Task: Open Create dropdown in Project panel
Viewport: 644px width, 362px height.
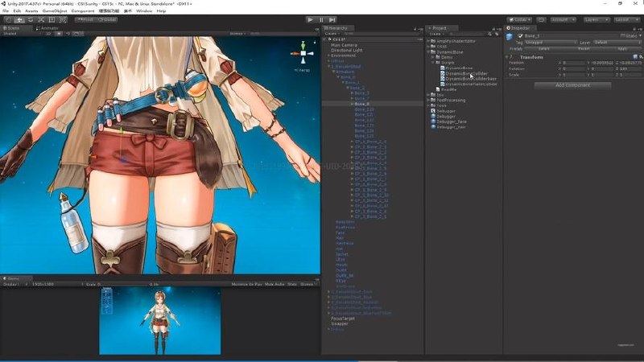Action: point(436,34)
